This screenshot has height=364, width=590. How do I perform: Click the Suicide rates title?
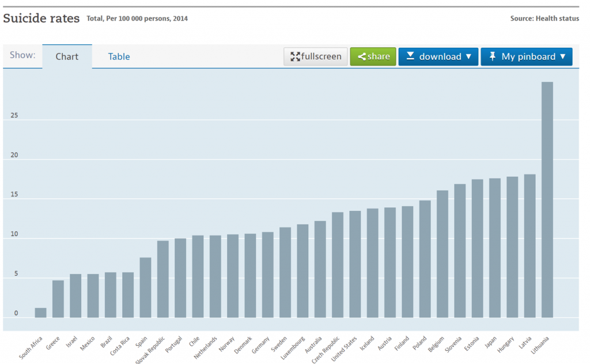(x=41, y=18)
